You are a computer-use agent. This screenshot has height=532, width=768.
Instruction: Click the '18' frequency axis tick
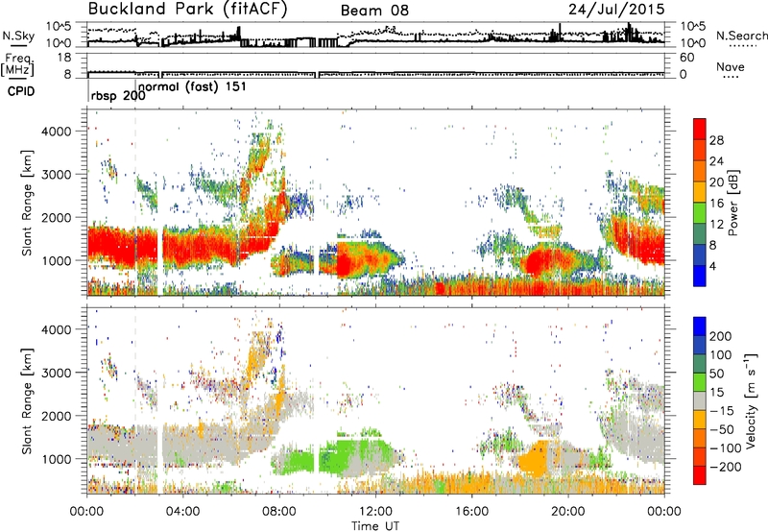point(64,58)
